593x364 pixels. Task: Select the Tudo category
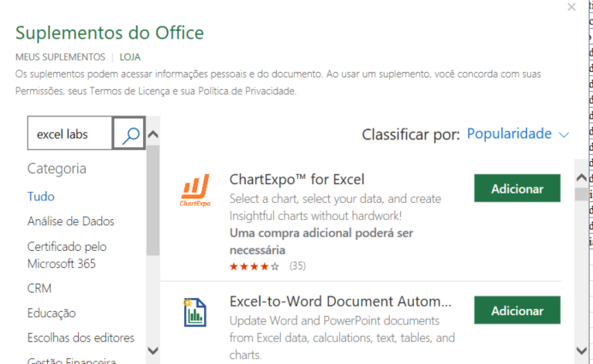[41, 196]
